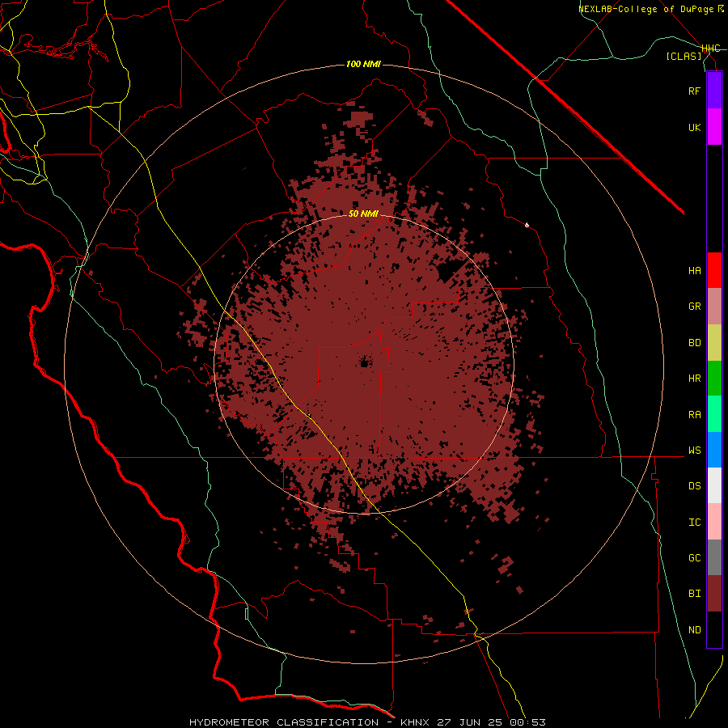Click the ND legend label
This screenshot has height=728, width=728.
[x=694, y=630]
